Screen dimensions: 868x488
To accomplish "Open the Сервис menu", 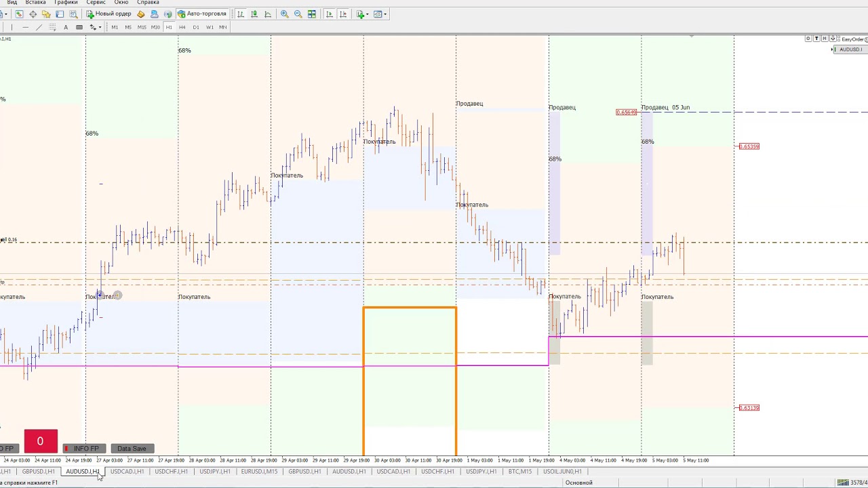I will coord(96,3).
